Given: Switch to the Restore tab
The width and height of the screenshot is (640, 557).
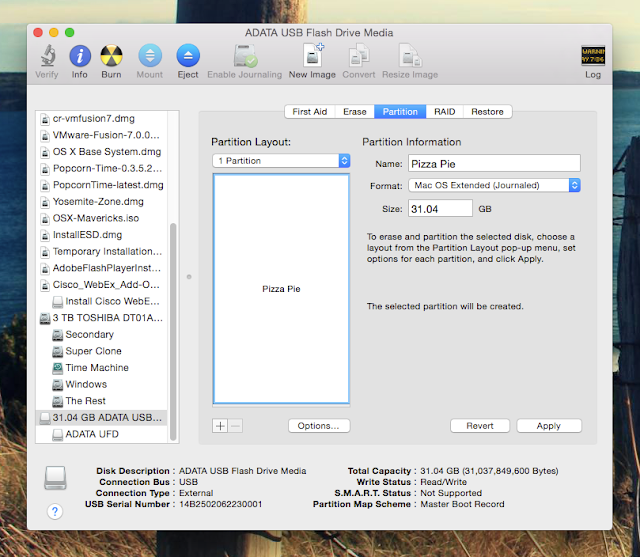Looking at the screenshot, I should coord(487,112).
